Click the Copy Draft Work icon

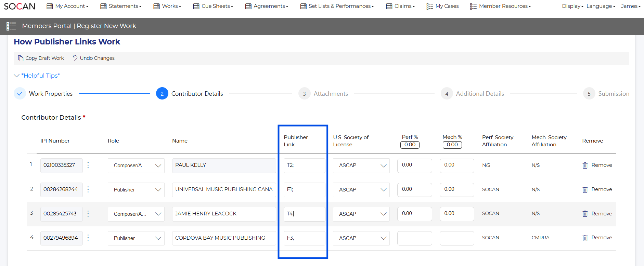(21, 58)
